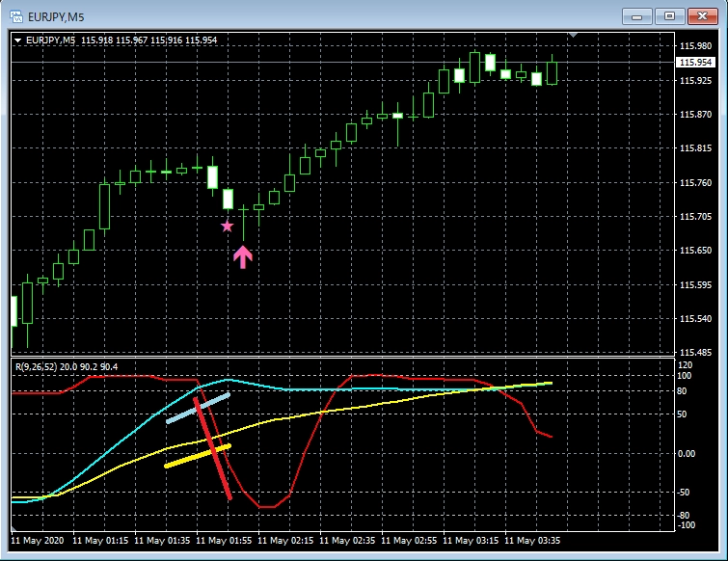Click the current price tag 115.954
The height and width of the screenshot is (561, 728).
pyautogui.click(x=696, y=62)
